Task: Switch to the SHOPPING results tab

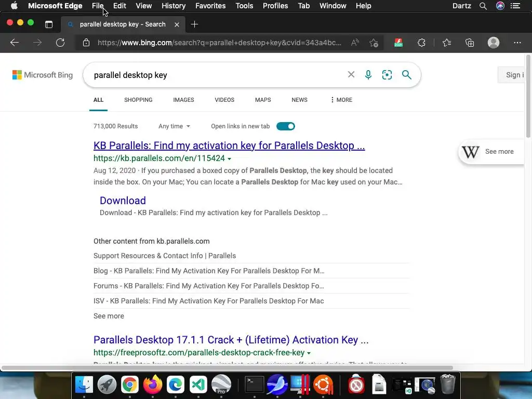Action: (x=138, y=100)
